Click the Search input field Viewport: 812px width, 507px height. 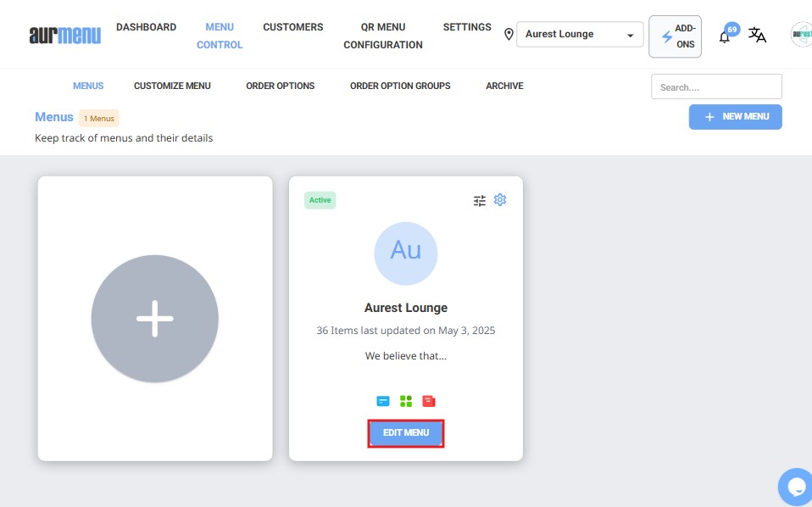[x=716, y=86]
